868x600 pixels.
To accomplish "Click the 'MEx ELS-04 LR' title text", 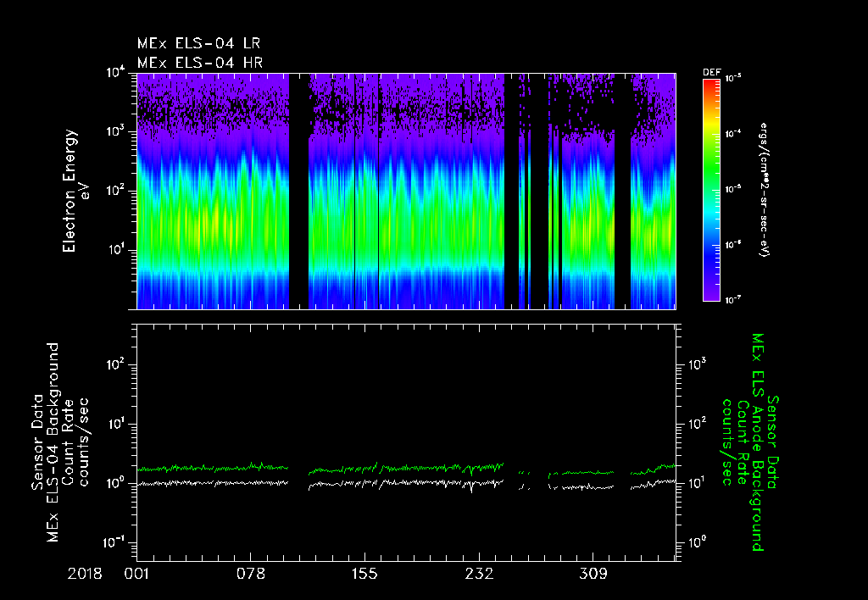I will pyautogui.click(x=198, y=43).
